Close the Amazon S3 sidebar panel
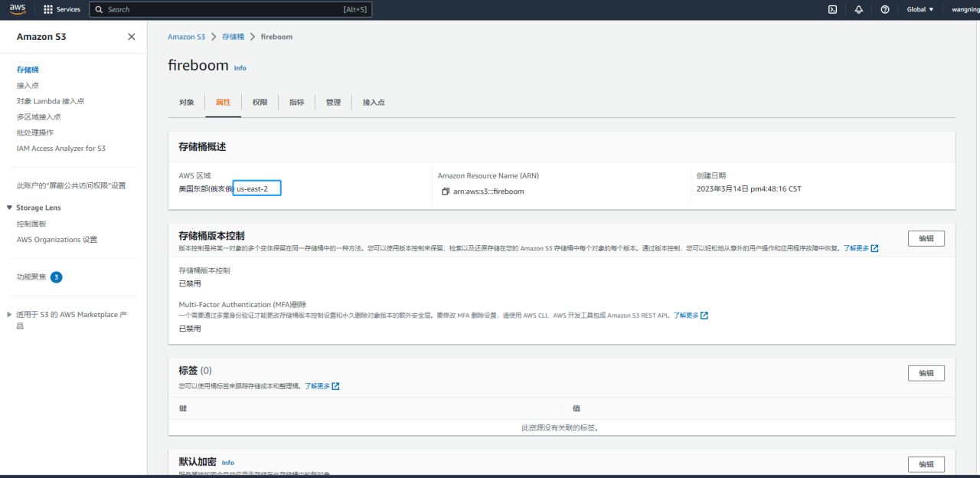 coord(132,37)
